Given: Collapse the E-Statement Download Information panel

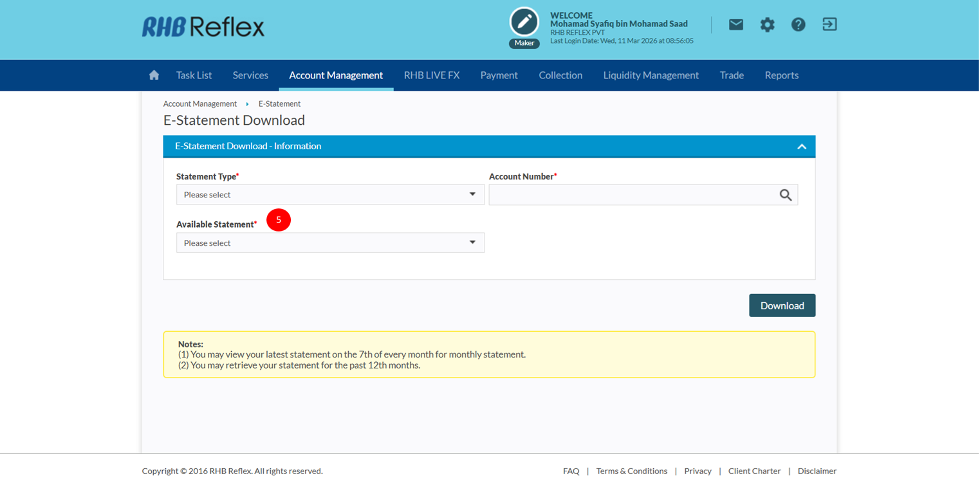Looking at the screenshot, I should coord(801,147).
